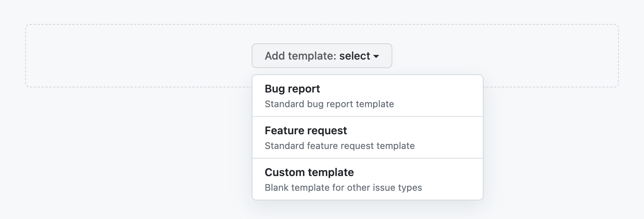Click the 'Add template:' label text
Viewport: 644px width, 219px height.
pyautogui.click(x=301, y=56)
